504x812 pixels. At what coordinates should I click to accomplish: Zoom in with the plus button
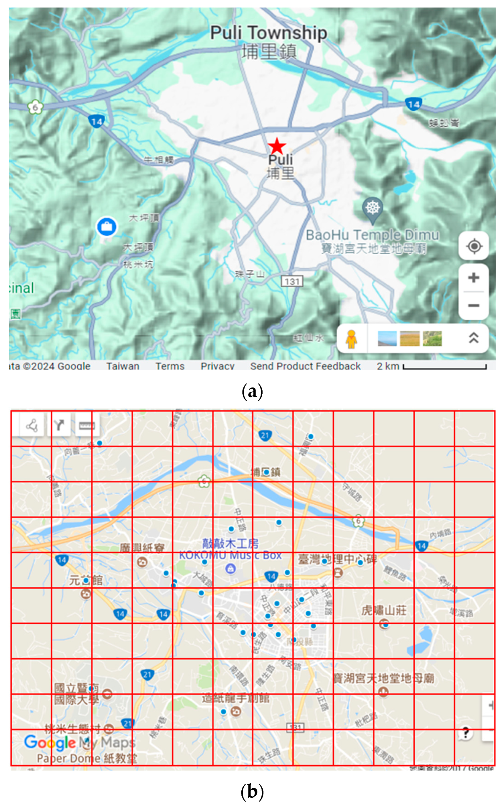coord(474,277)
